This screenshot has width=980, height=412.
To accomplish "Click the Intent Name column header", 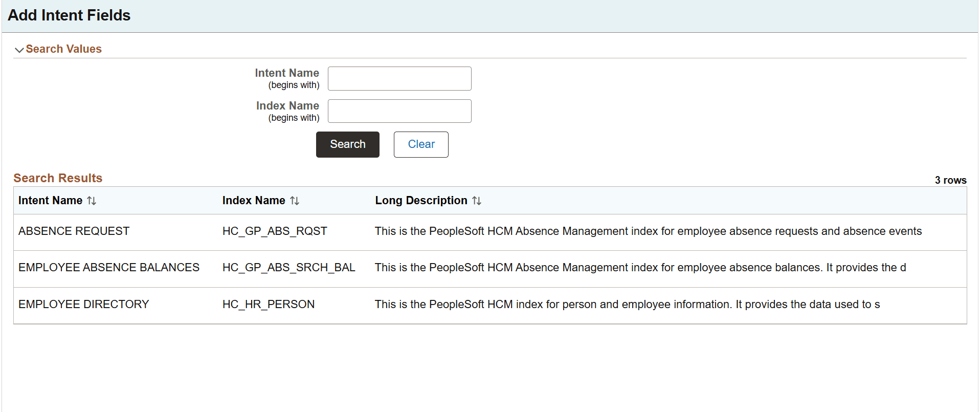I will point(50,201).
